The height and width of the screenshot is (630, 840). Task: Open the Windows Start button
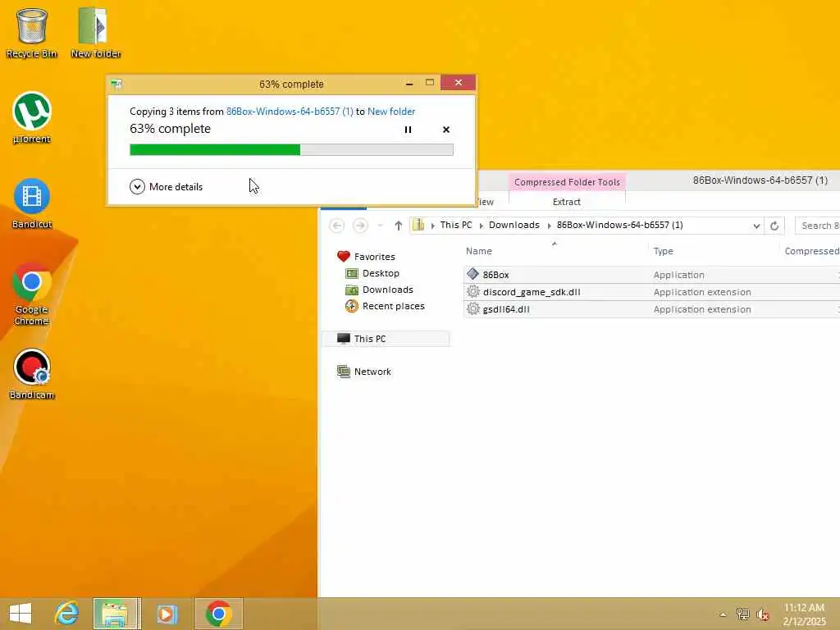[x=21, y=614]
